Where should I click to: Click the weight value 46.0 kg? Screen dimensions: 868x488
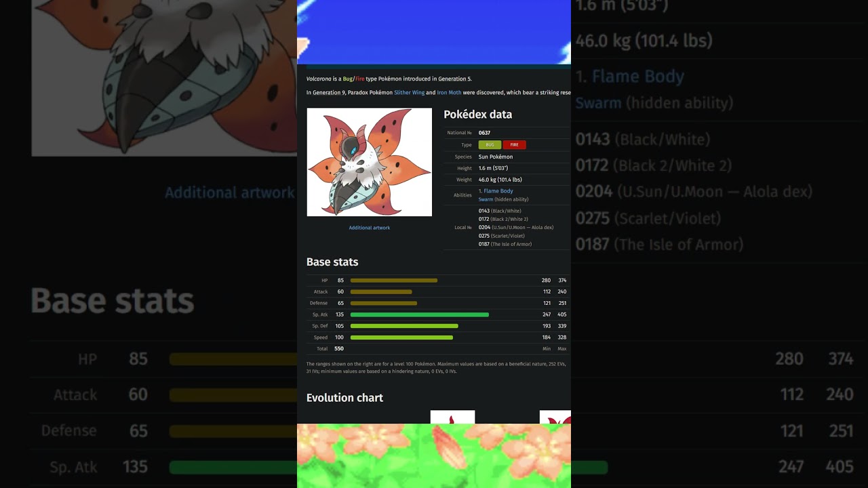[500, 180]
